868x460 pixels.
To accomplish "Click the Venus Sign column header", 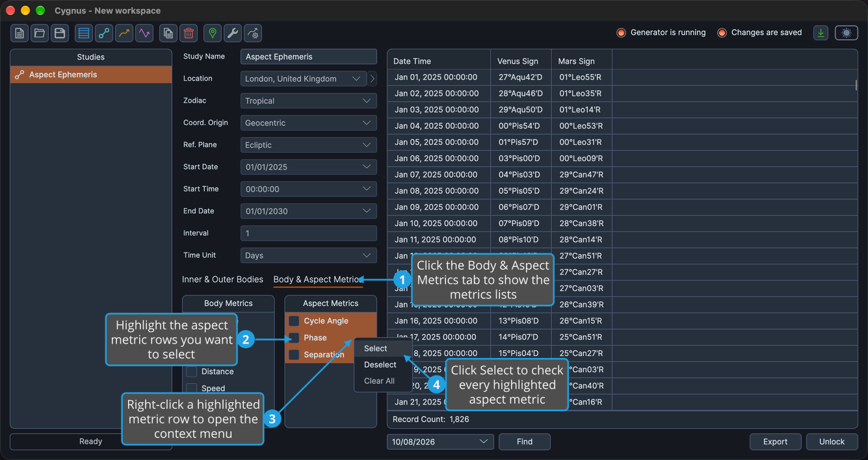I will tap(521, 61).
